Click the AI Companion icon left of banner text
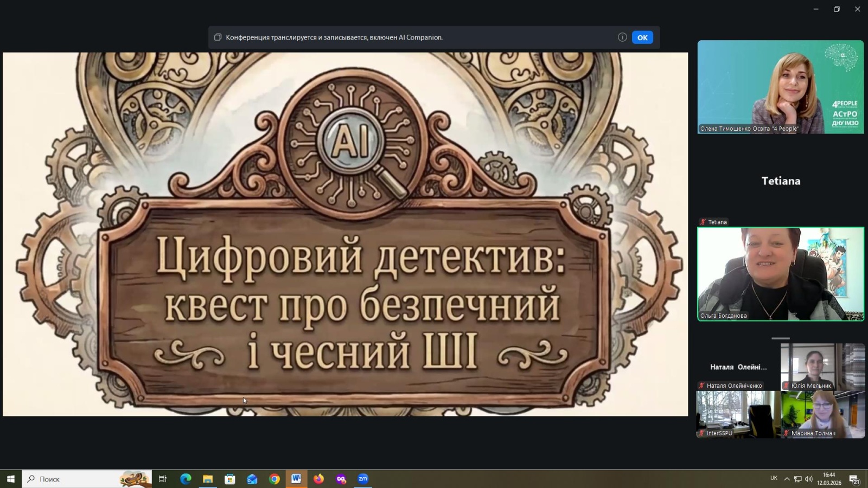The height and width of the screenshot is (488, 868). pyautogui.click(x=218, y=37)
